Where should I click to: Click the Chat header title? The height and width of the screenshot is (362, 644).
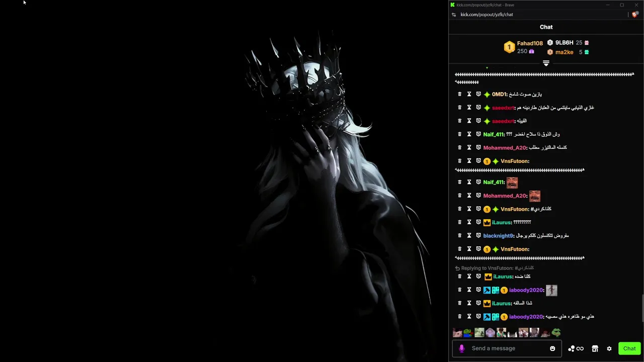pos(546,27)
